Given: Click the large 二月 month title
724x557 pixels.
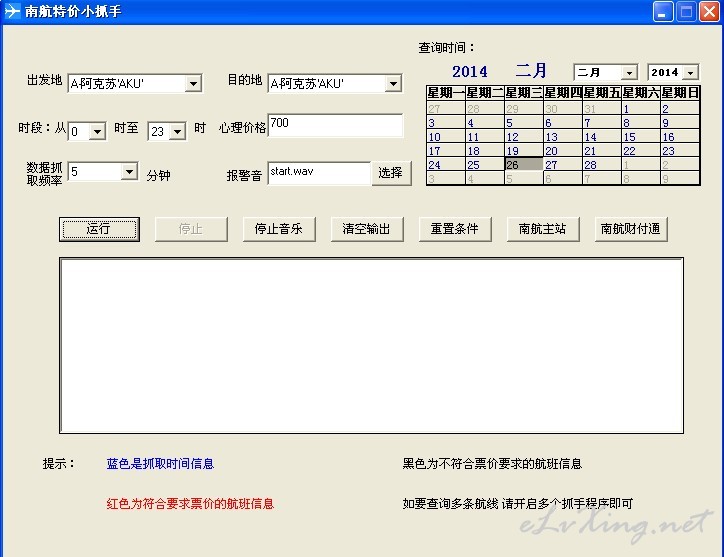Looking at the screenshot, I should (x=531, y=71).
